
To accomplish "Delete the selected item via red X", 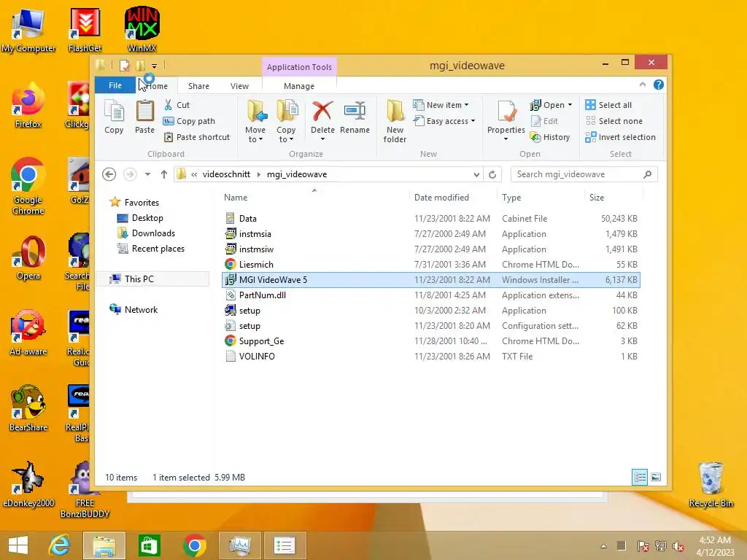I will click(x=322, y=112).
